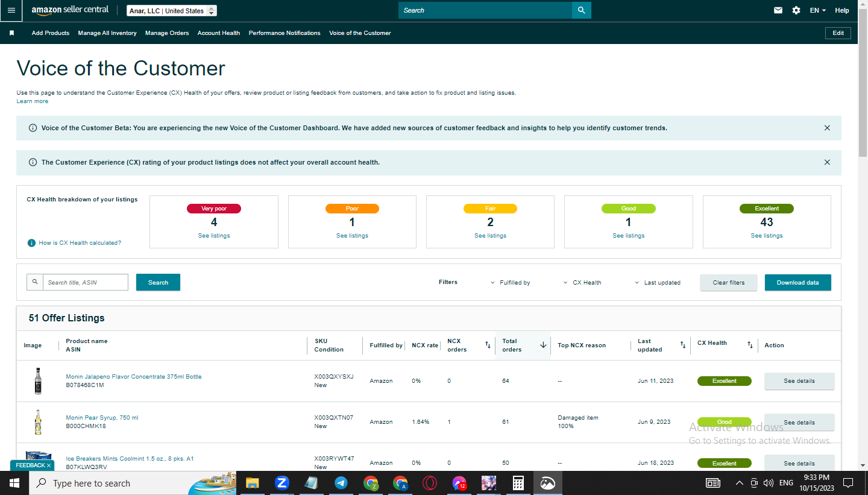This screenshot has height=495, width=868.
Task: Open Anar, LLC United States account selector
Action: [172, 11]
